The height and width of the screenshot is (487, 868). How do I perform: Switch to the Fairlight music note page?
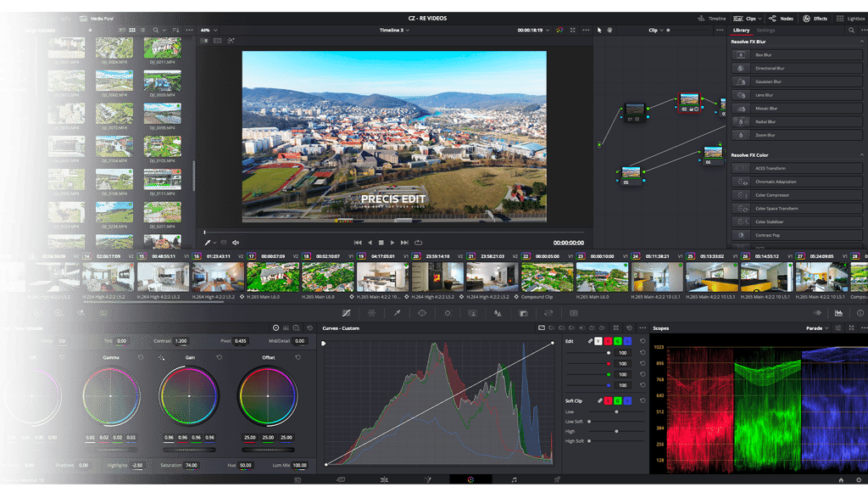pyautogui.click(x=514, y=479)
